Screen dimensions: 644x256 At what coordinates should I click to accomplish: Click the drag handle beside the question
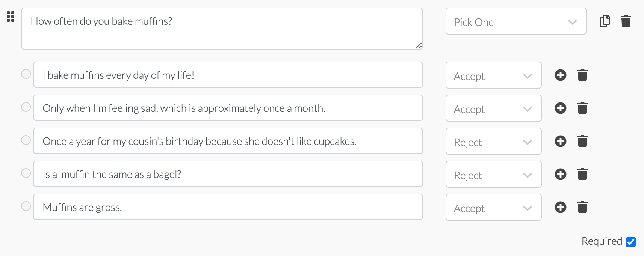click(10, 17)
